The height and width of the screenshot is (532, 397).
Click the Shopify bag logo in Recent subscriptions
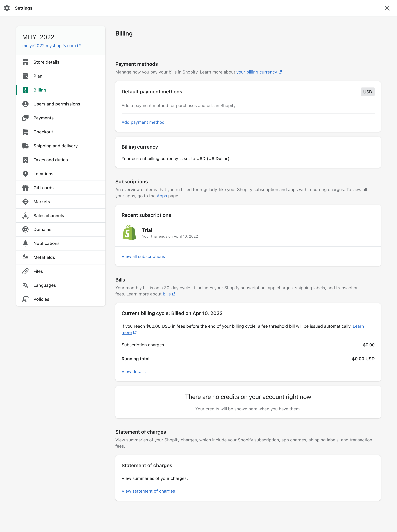tap(129, 232)
